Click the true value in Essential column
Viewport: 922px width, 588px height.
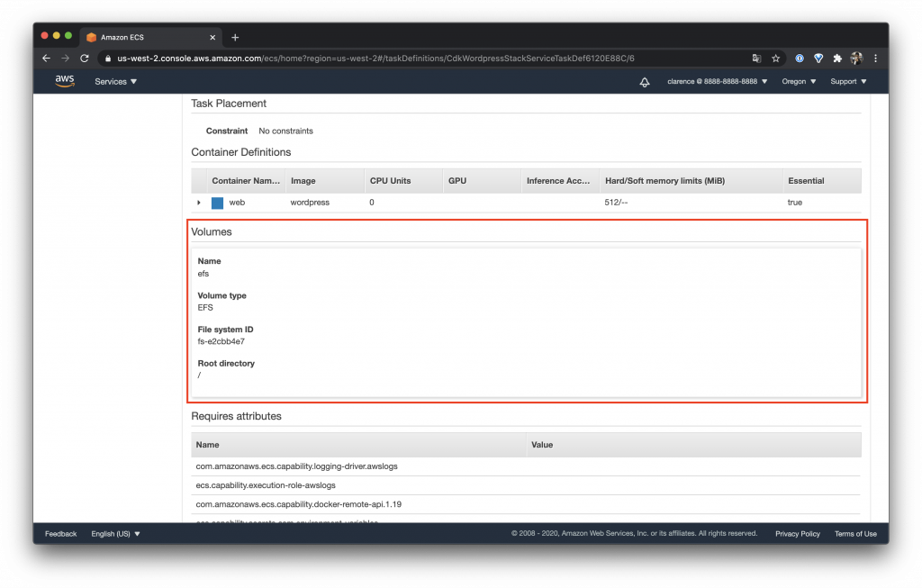pos(794,203)
